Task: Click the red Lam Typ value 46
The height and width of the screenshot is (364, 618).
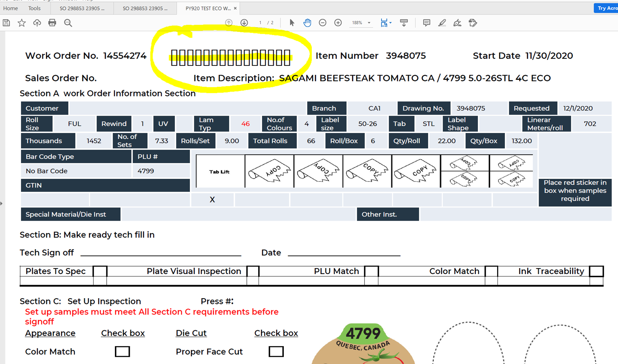Action: coord(245,124)
